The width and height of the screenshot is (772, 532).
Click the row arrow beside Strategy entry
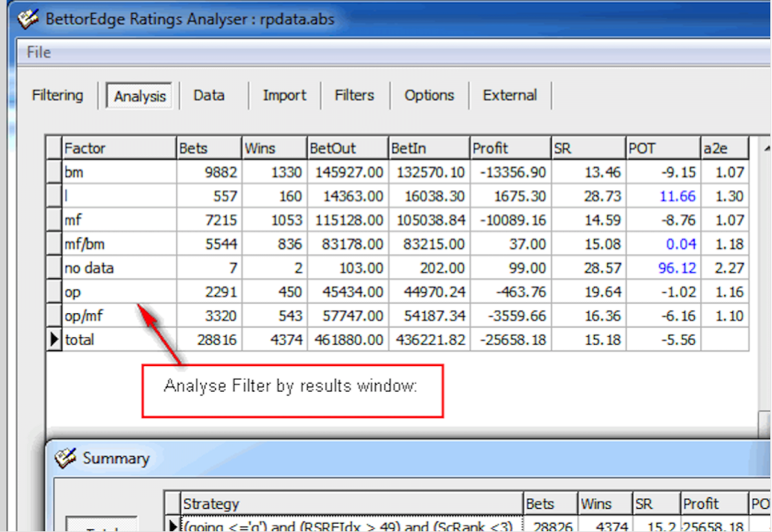pyautogui.click(x=173, y=526)
